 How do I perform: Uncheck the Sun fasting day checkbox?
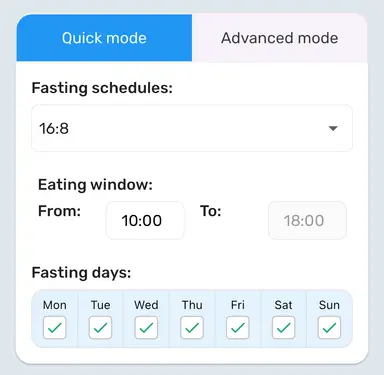tap(329, 328)
